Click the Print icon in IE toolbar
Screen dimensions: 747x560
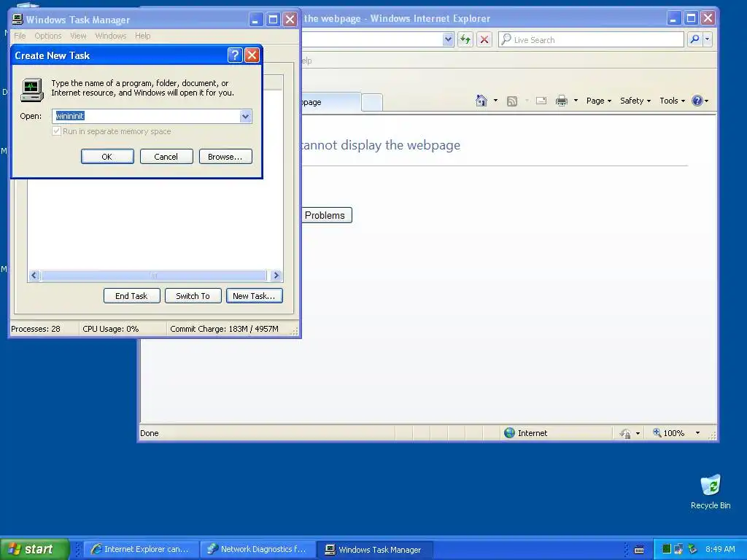coord(562,101)
